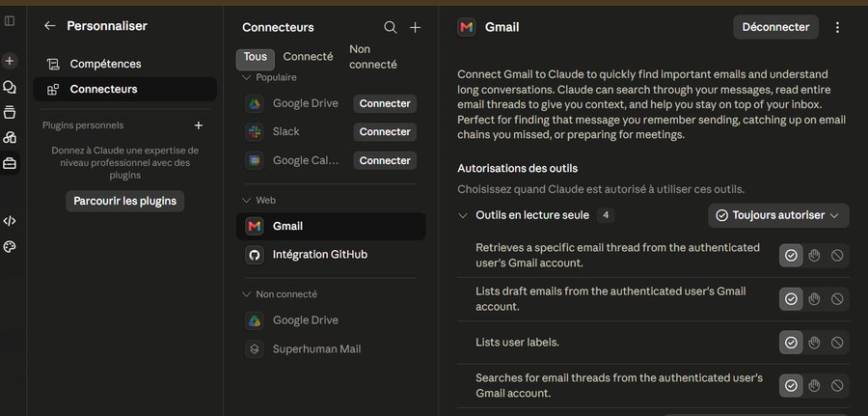Open the toolbox briefcase icon in left rail
This screenshot has width=868, height=416.
click(x=10, y=163)
